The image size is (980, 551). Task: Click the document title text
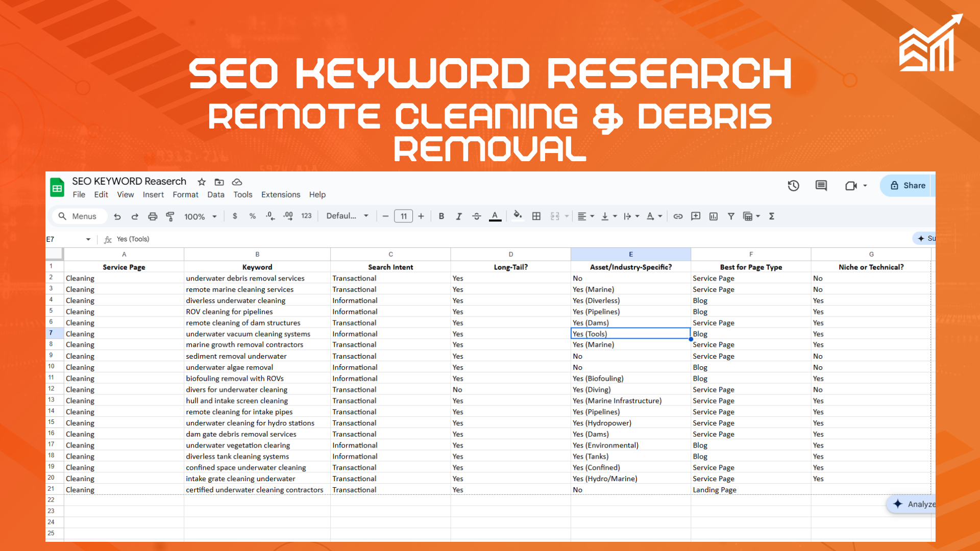[x=129, y=182]
